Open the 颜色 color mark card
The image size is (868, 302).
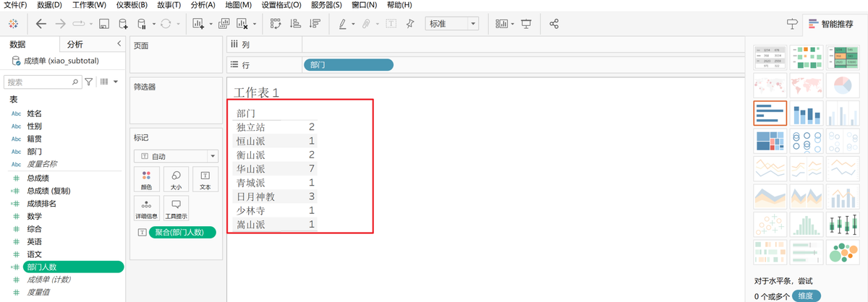147,178
